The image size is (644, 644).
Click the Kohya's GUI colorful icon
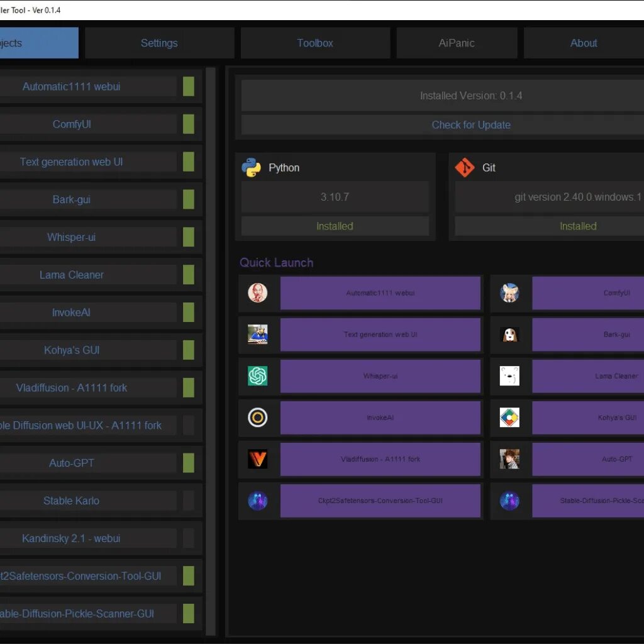pyautogui.click(x=509, y=418)
